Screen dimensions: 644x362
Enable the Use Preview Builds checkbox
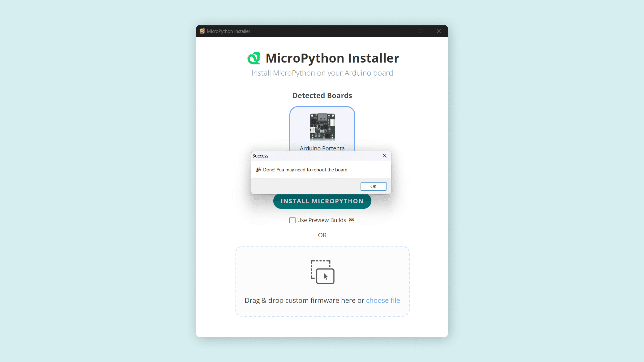click(292, 220)
